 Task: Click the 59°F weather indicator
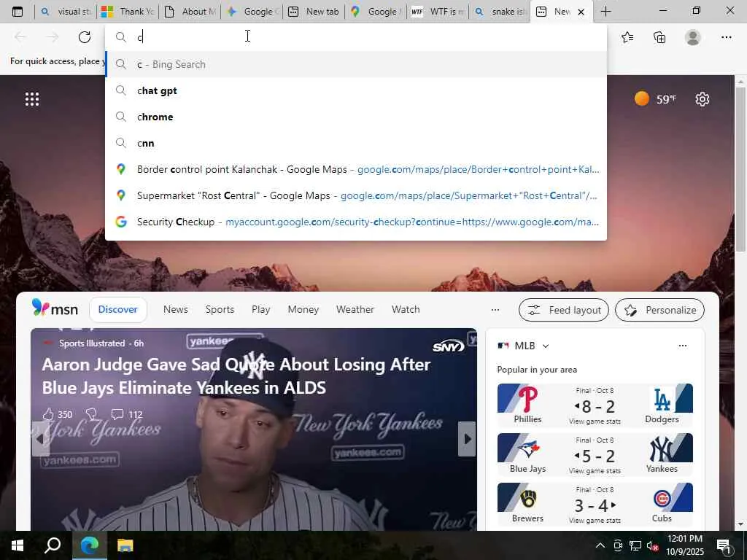click(656, 99)
